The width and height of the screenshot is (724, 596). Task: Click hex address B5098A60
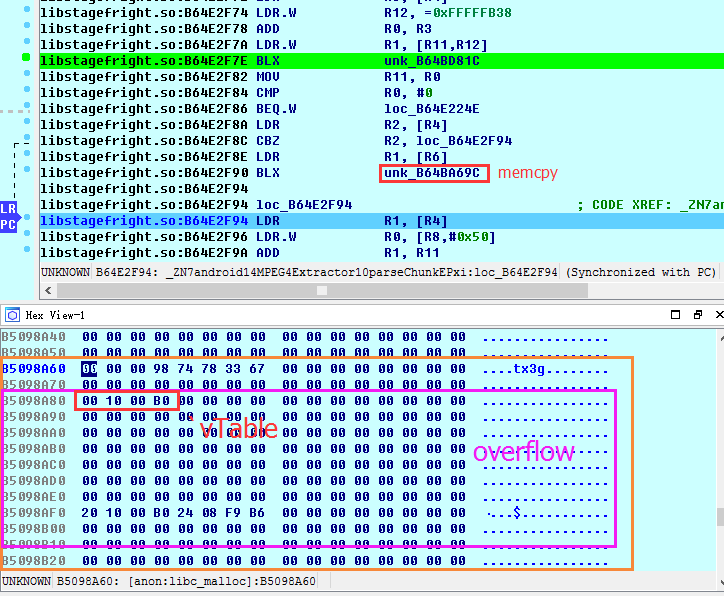tap(34, 369)
